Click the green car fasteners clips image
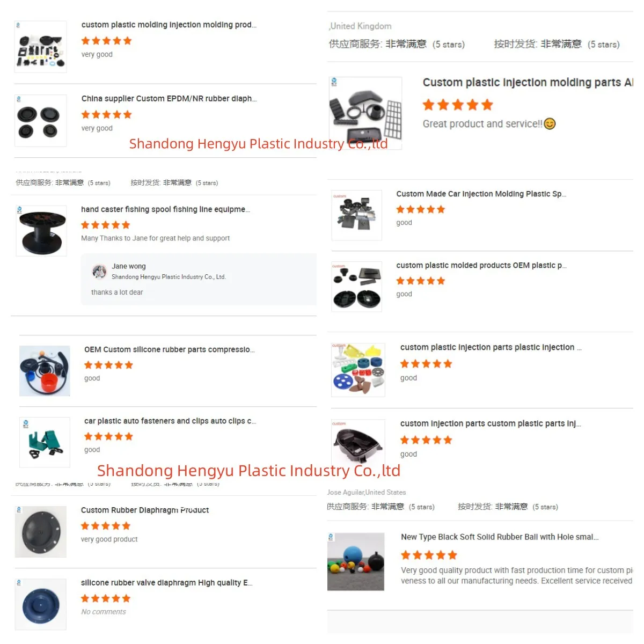 click(x=45, y=442)
